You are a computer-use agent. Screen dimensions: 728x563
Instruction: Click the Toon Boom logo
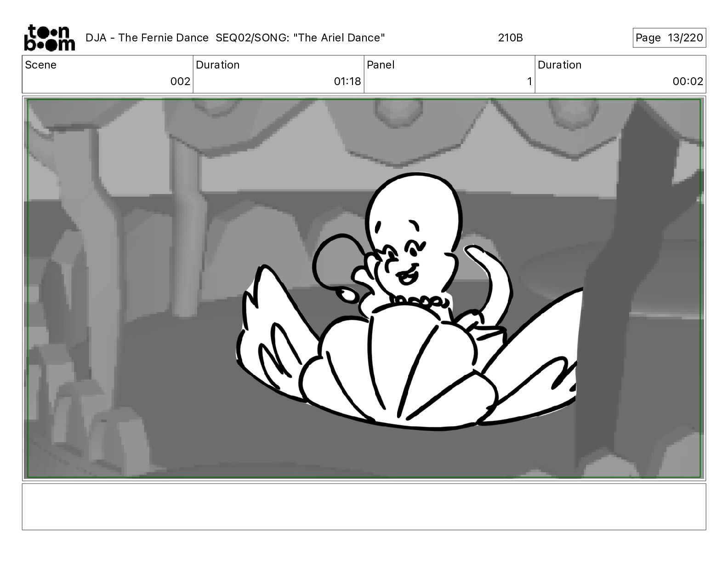[49, 38]
